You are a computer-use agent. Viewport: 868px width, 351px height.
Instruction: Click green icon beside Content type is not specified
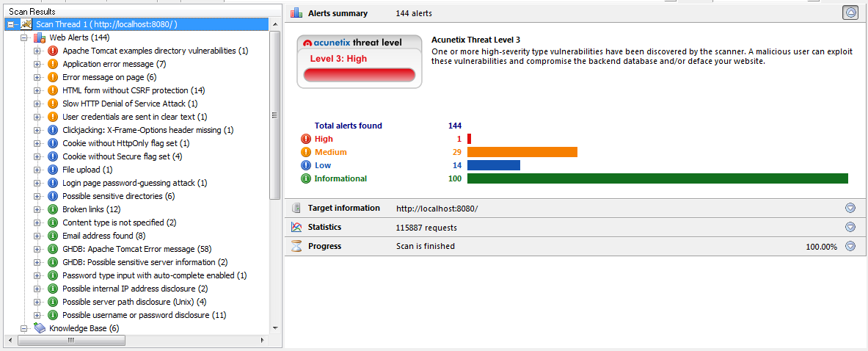point(53,222)
